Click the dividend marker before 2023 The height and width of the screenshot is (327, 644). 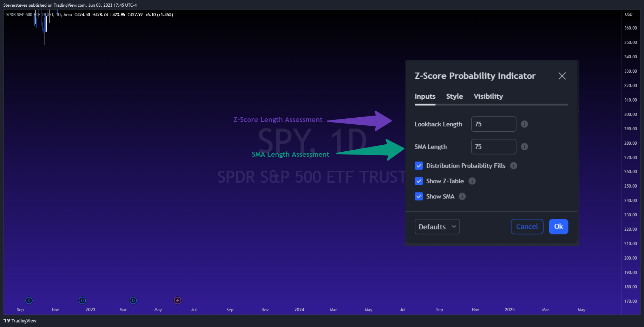tap(82, 300)
